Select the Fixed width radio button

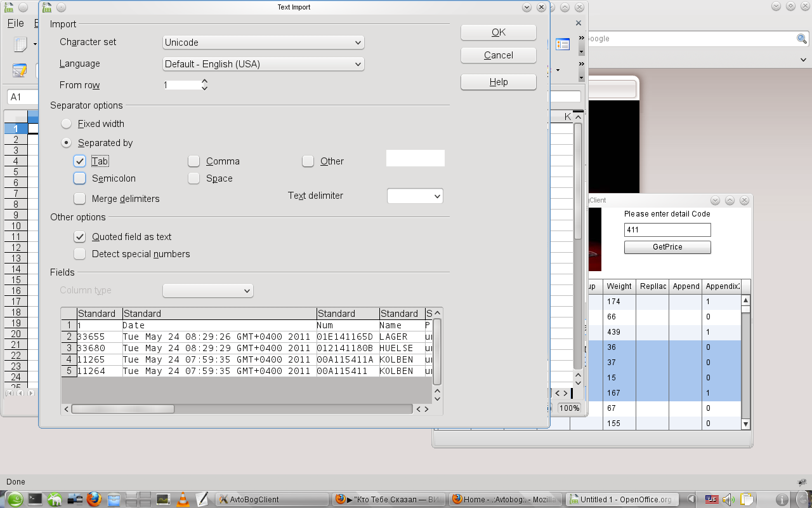click(x=66, y=124)
